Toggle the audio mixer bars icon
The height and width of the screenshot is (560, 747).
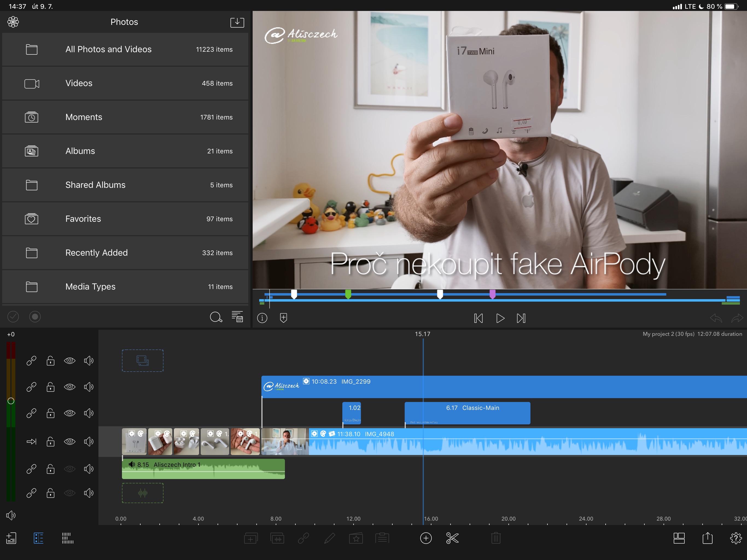point(68,538)
